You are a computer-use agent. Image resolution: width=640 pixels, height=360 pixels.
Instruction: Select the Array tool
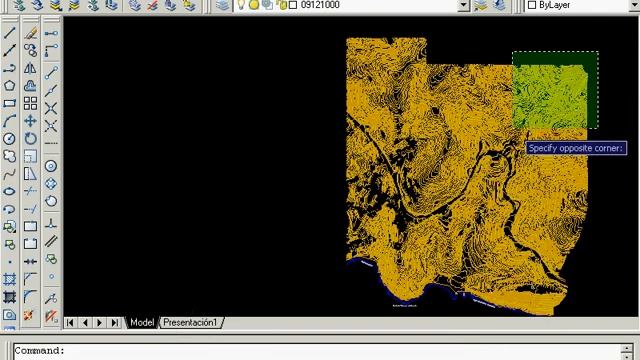30,103
